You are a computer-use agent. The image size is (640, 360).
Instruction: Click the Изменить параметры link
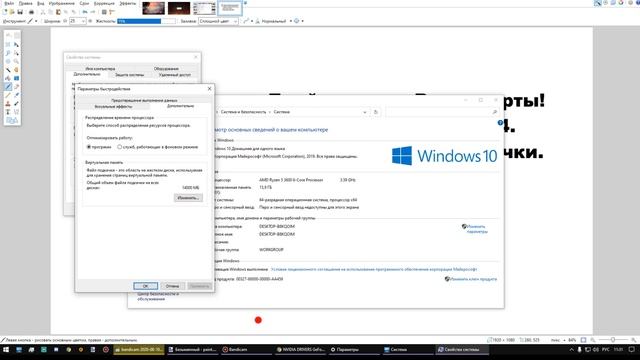pos(477,229)
